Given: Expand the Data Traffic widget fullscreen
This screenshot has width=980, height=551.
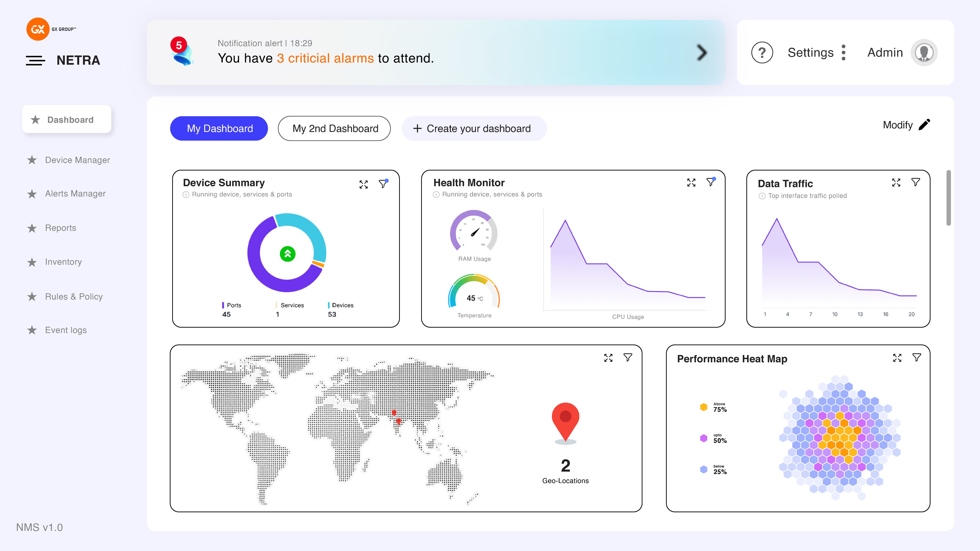Looking at the screenshot, I should (896, 183).
